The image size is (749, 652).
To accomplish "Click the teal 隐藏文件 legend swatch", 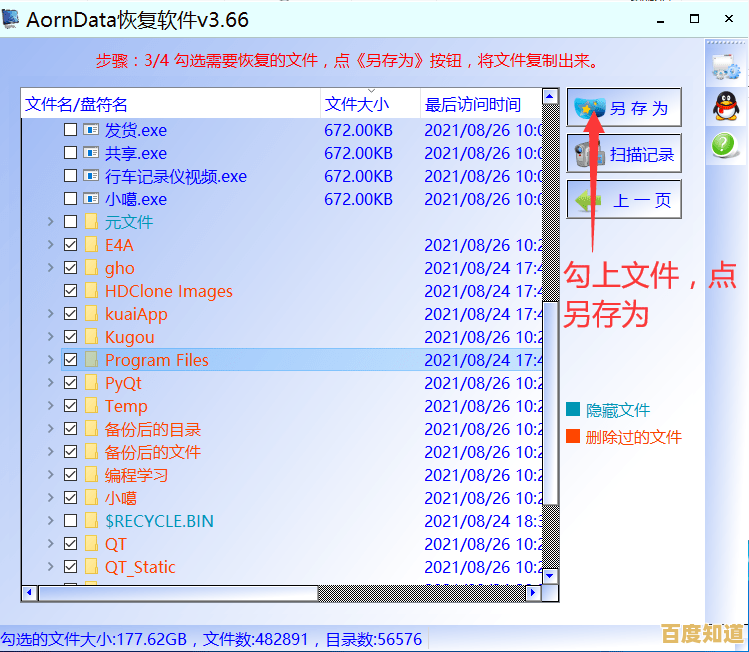I will [x=573, y=409].
